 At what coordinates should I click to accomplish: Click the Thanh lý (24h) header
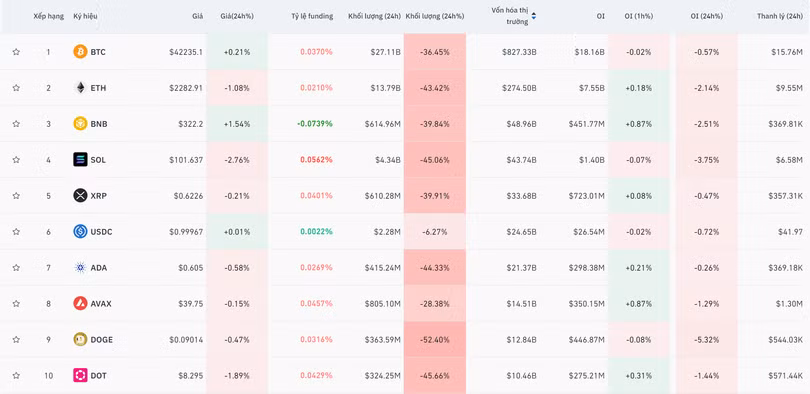[x=780, y=16]
